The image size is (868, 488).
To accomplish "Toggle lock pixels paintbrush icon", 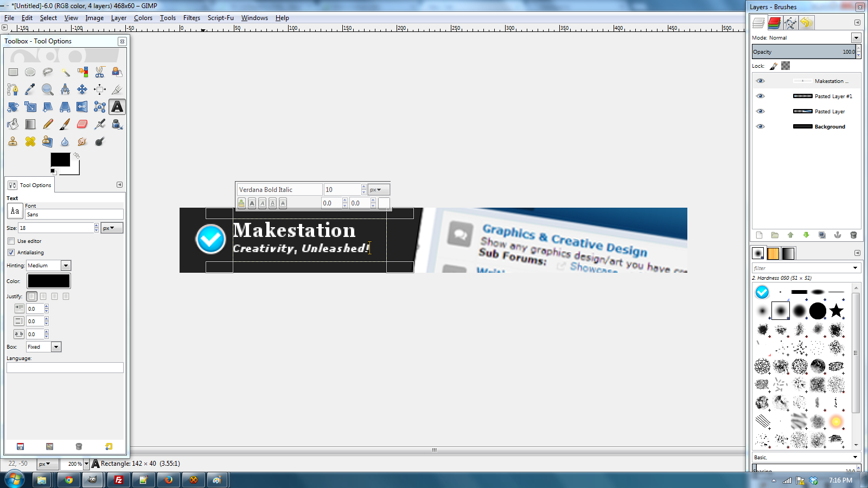I will coord(774,66).
